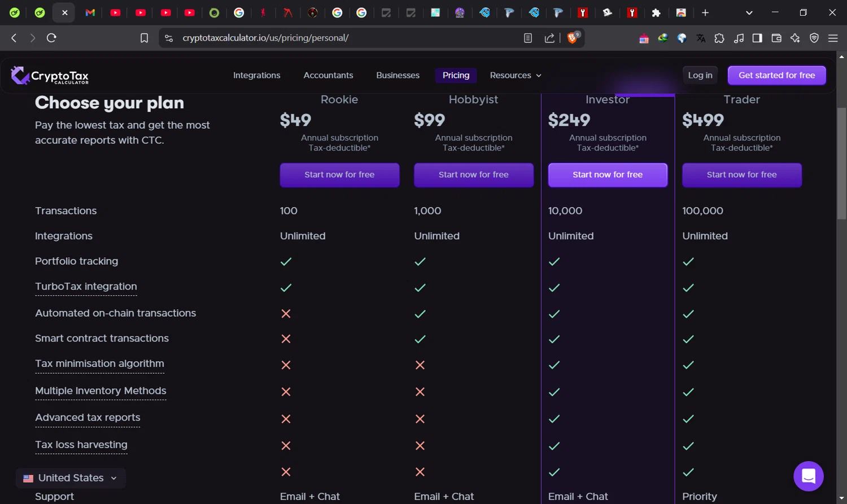Click the Trader $499 price
This screenshot has height=504, width=847.
point(703,120)
